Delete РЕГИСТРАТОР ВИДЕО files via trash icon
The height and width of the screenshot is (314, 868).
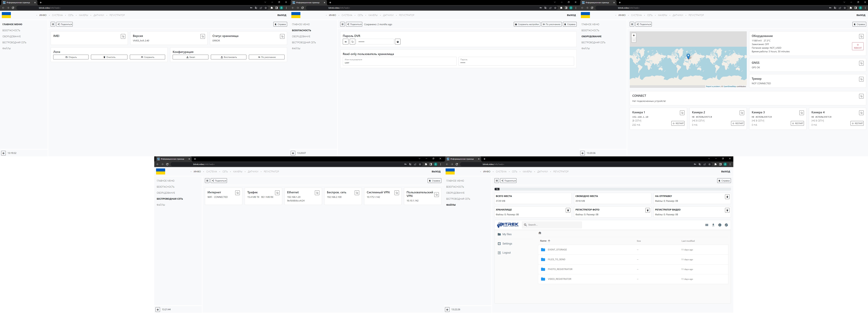[x=727, y=210]
